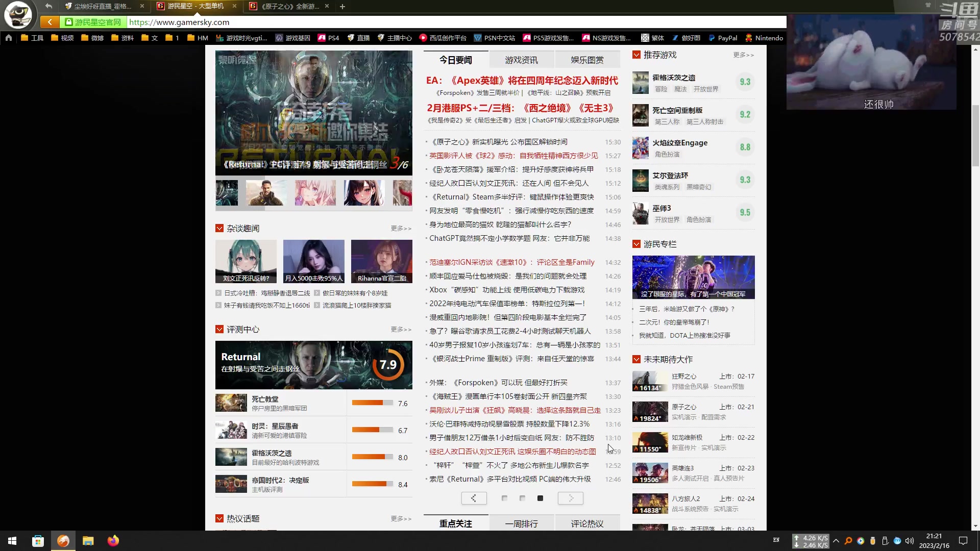Open 艾尔登法环 recommended game entry
The width and height of the screenshot is (980, 551).
pos(693,180)
